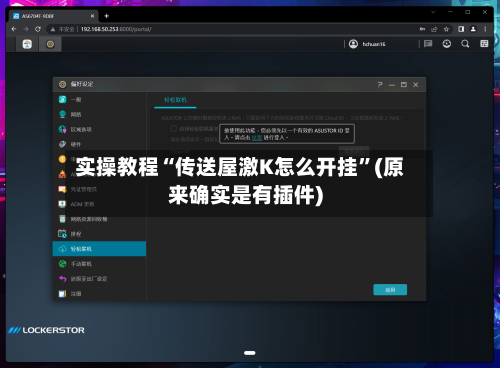Close the AS6704T-9D8F browser tab
Screen dimensions: 500x368
tap(92, 16)
